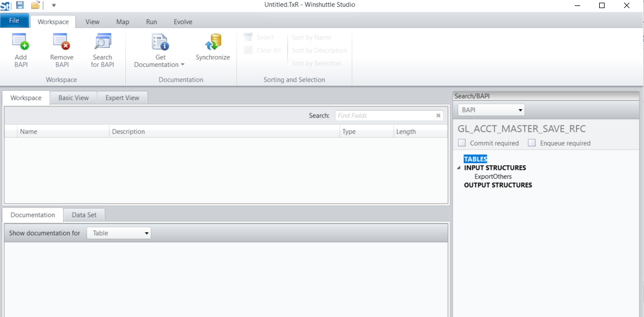Minimize the Winshuttle Studio window
Screen dimensions: 644x317
pyautogui.click(x=578, y=5)
